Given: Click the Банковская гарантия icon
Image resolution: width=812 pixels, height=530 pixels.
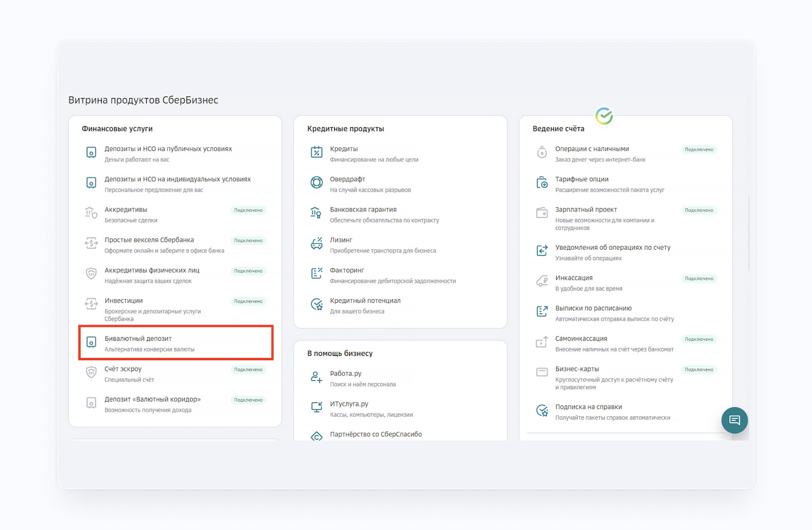Looking at the screenshot, I should [317, 213].
